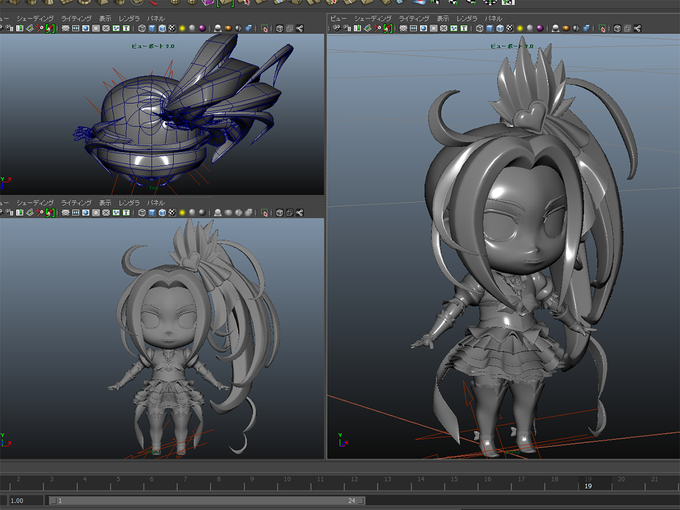This screenshot has width=680, height=510.
Task: Toggle gate mask in top-left viewport toolbar
Action: [x=96, y=28]
